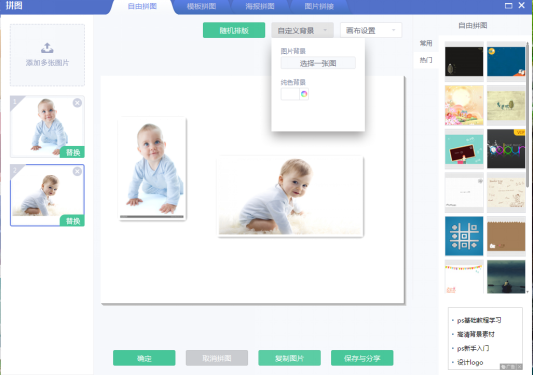Choose the brown kraft paper background
The width and height of the screenshot is (533, 375).
click(x=506, y=236)
